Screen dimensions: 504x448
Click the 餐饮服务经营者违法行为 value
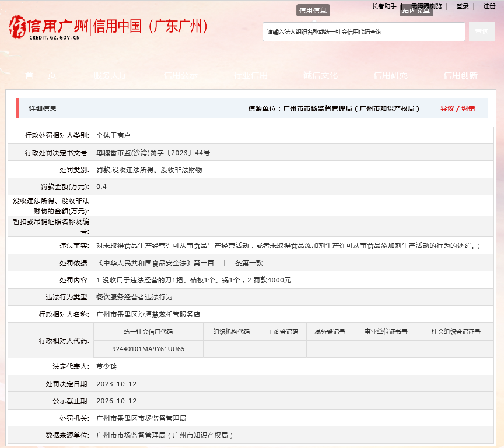pos(134,297)
